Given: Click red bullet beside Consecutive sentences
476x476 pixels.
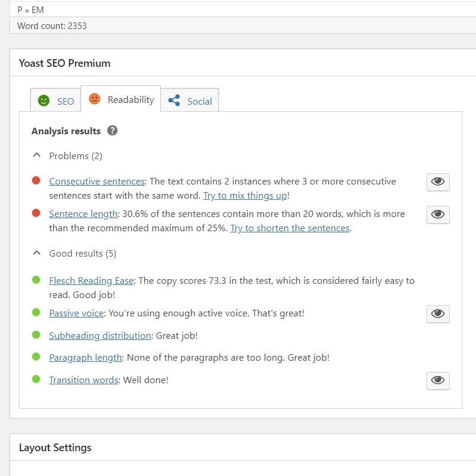Looking at the screenshot, I should point(36,180).
